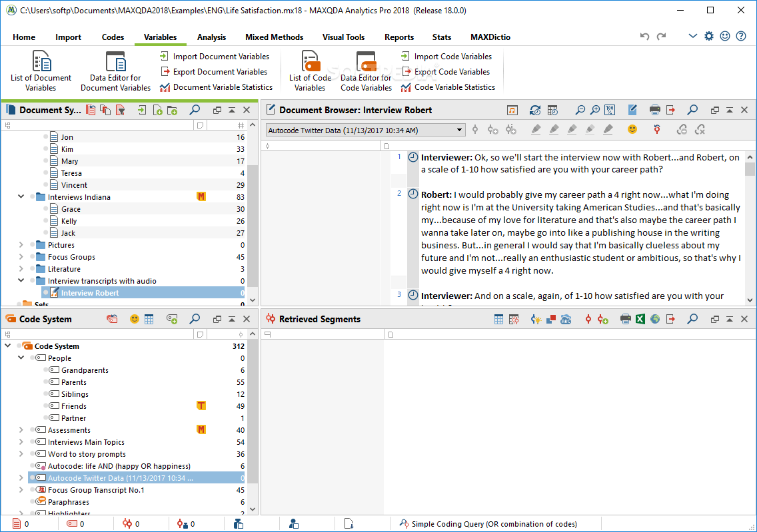Viewport: 757px width, 532px height.
Task: Open Data Editor for Document Variables
Action: 115,71
